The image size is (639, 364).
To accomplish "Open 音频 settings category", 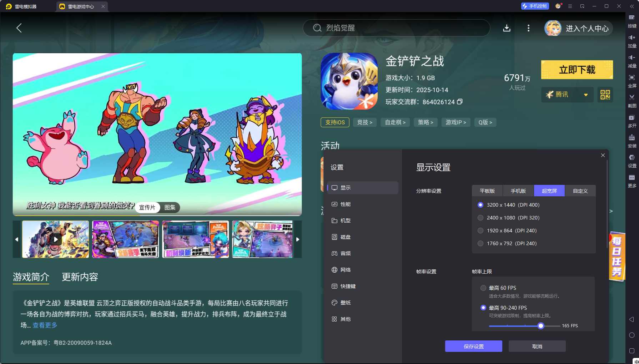I will coord(363,253).
